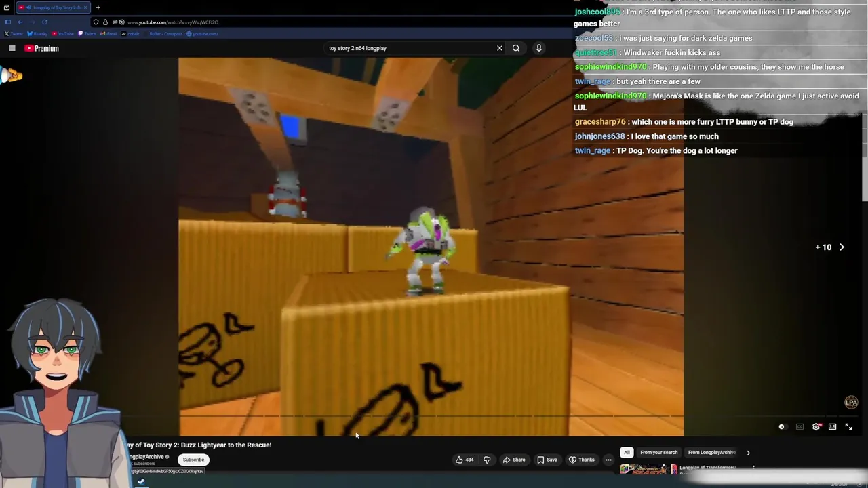The width and height of the screenshot is (868, 488).
Task: Click the Toy Story 2 video frame
Action: [431, 247]
